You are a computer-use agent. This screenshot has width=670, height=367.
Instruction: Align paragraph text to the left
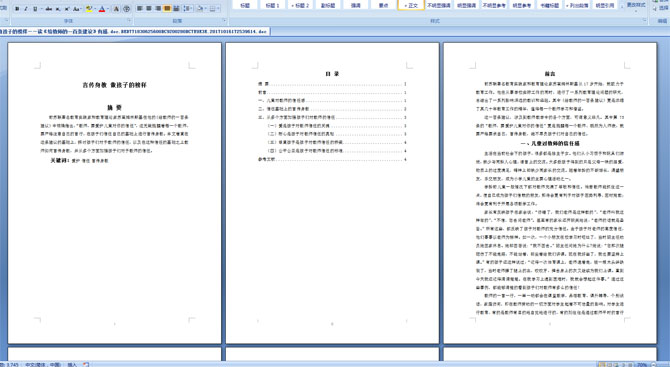click(140, 8)
